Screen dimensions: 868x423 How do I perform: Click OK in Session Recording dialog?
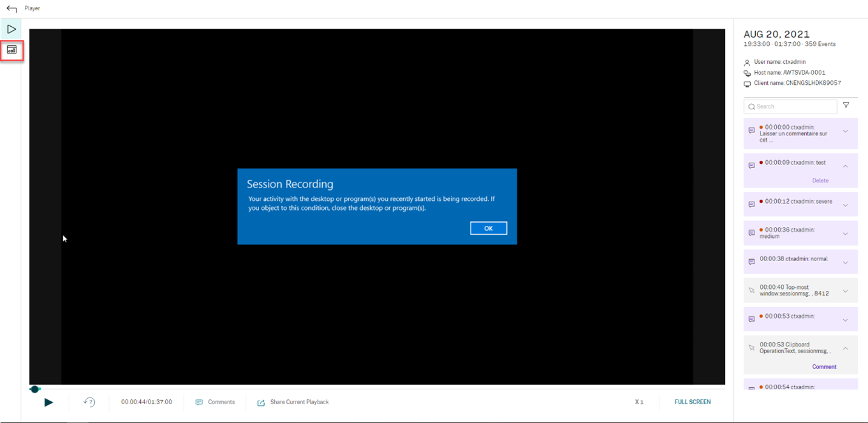coord(488,228)
